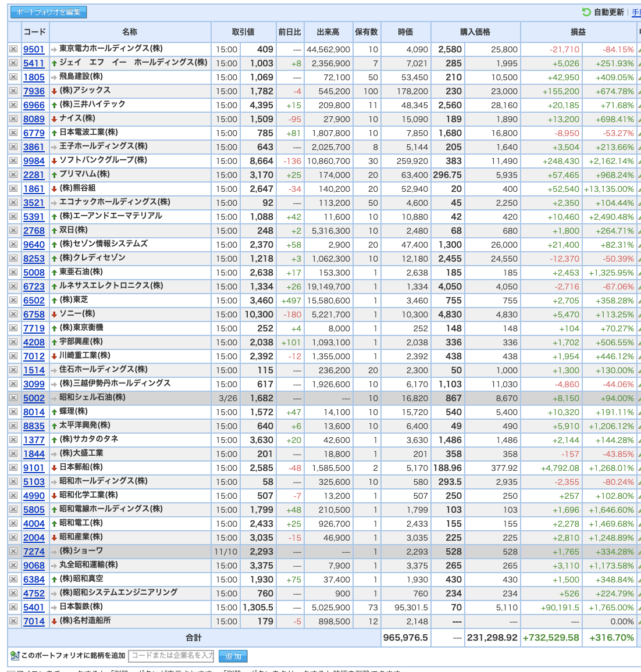641x672 pixels.
Task: Open stock code link 3099
Action: pos(34,384)
